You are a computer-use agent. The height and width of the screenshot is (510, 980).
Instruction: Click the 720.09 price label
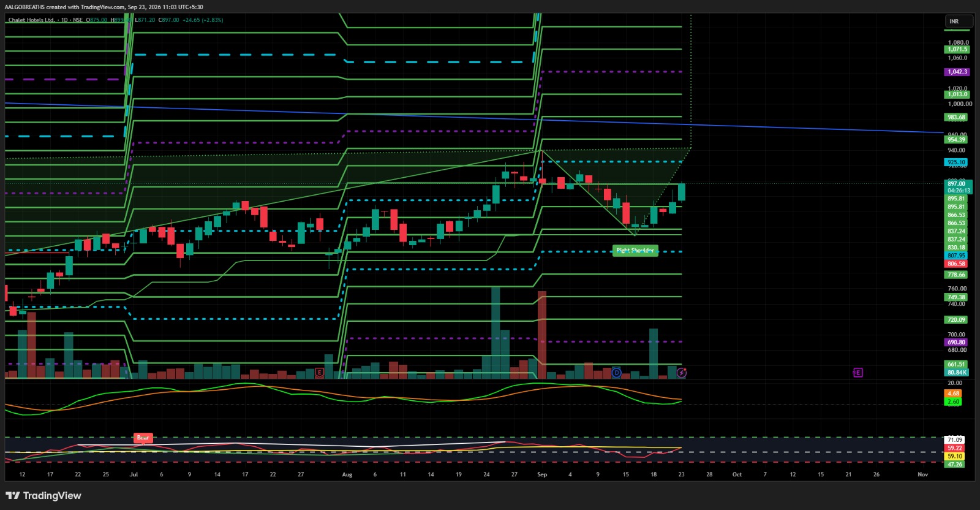956,320
